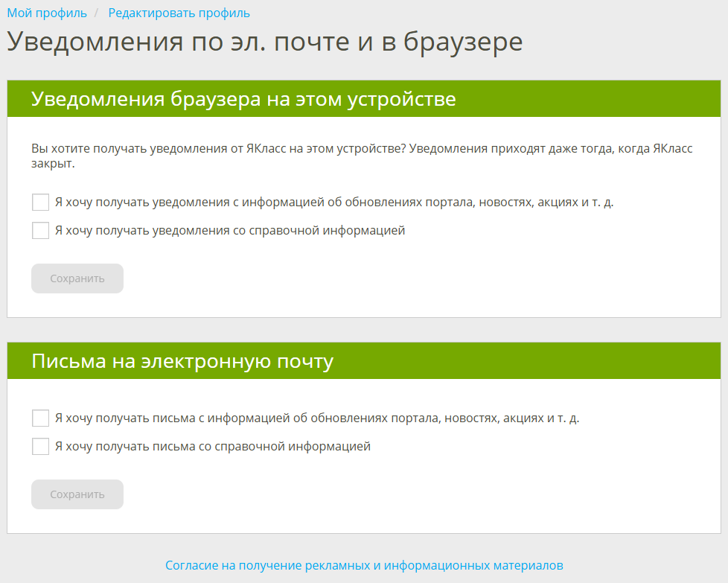Enable browser notifications about portal updates and news

tap(40, 203)
